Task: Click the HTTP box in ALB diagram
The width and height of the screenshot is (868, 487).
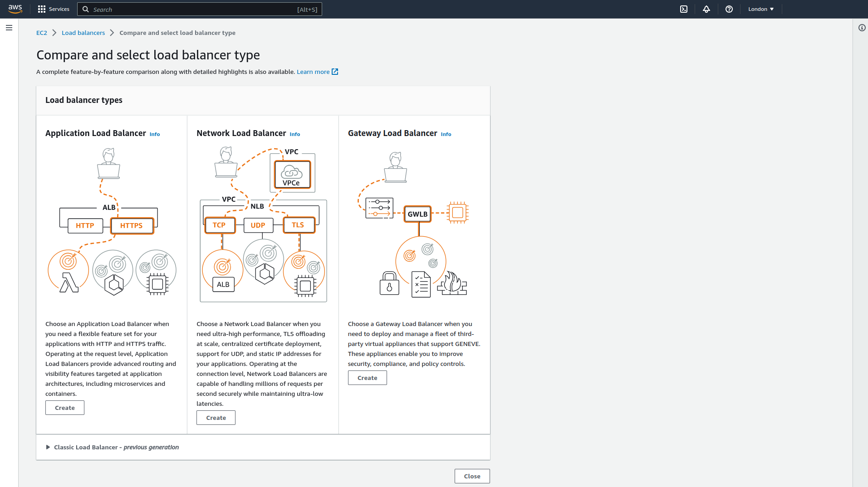Action: (x=85, y=225)
